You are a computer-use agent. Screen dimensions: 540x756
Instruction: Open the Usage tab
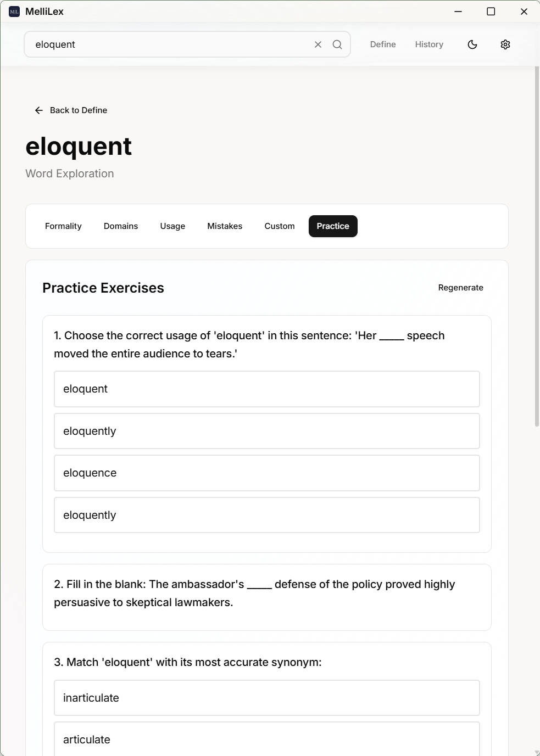[172, 226]
